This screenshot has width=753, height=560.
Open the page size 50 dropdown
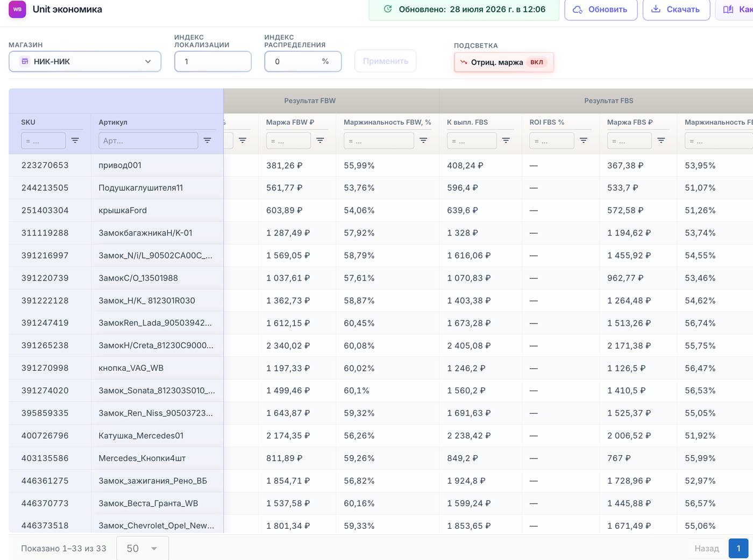[x=143, y=548]
